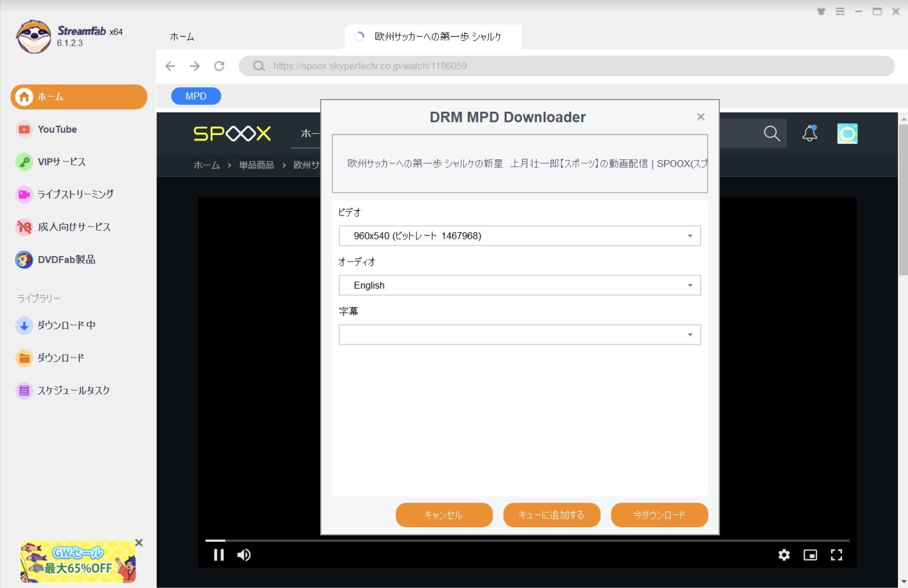Viewport: 908px width, 588px height.
Task: Go forward with the browser forward arrow
Action: coord(195,66)
